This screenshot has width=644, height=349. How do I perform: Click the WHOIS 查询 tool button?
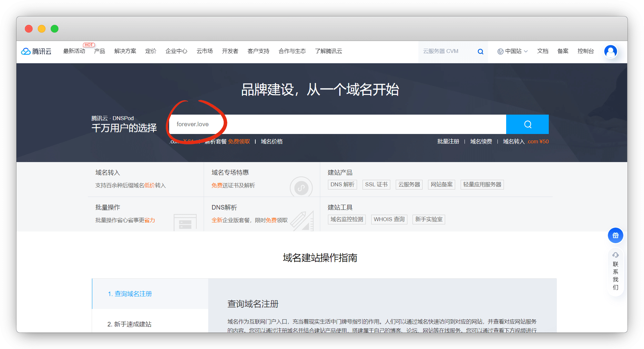389,220
